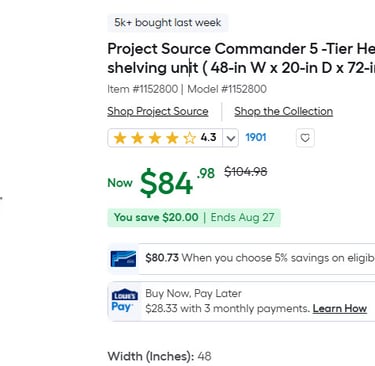Click the Item #1152800 text
The width and height of the screenshot is (375, 366).
[x=142, y=89]
